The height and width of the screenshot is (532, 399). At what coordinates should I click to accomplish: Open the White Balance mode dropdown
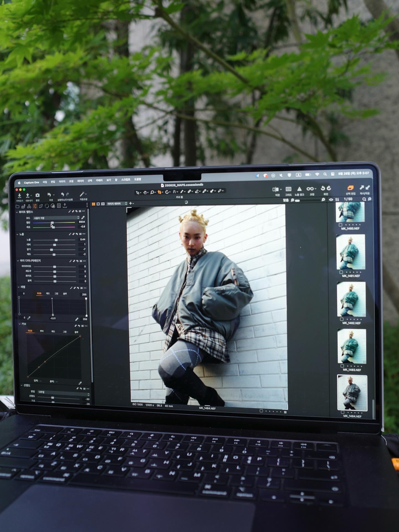tap(56, 218)
